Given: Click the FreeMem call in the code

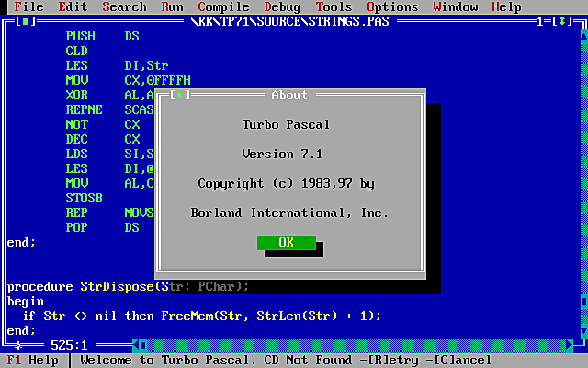Looking at the screenshot, I should click(271, 316).
